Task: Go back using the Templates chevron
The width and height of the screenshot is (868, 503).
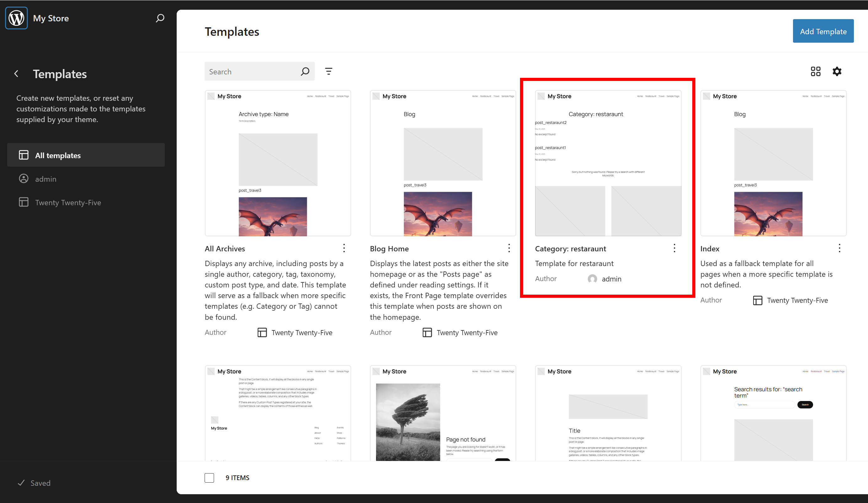Action: point(16,74)
